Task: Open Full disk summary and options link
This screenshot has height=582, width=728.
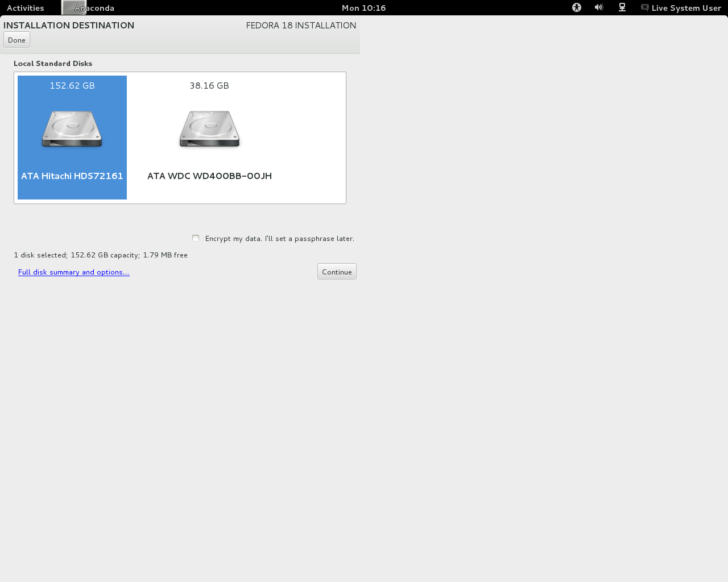Action: 74,272
